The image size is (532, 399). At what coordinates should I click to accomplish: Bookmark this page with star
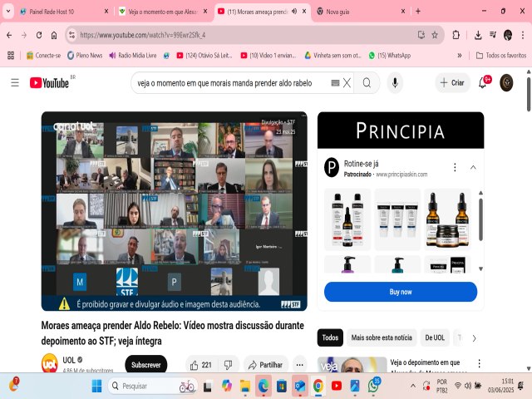pos(435,35)
